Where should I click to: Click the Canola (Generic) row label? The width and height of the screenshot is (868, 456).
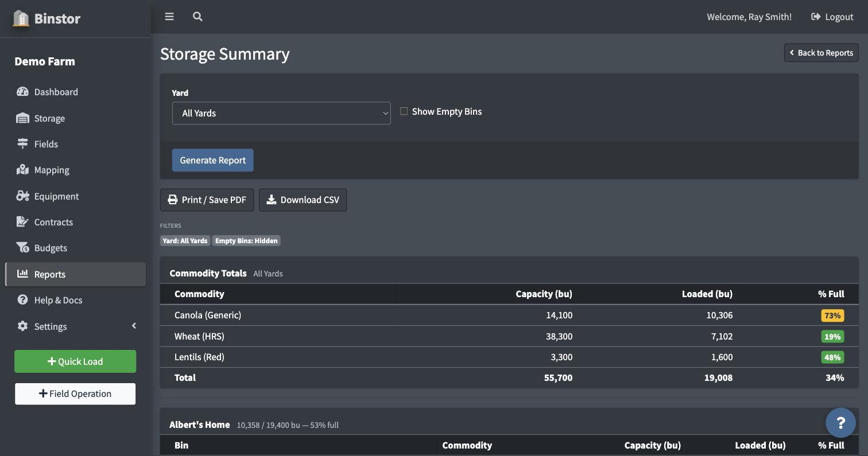point(208,315)
